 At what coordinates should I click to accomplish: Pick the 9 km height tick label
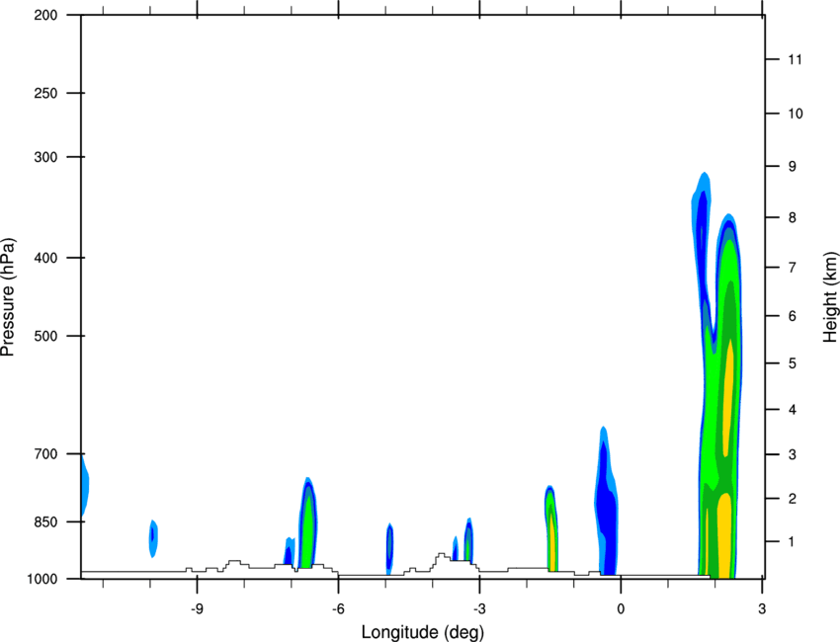pos(793,167)
